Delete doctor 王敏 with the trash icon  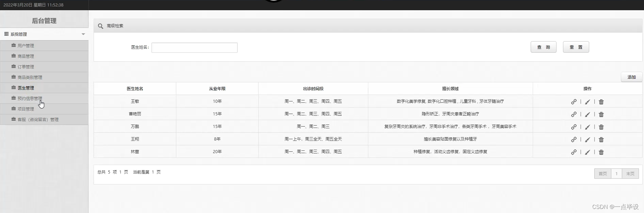click(x=601, y=102)
